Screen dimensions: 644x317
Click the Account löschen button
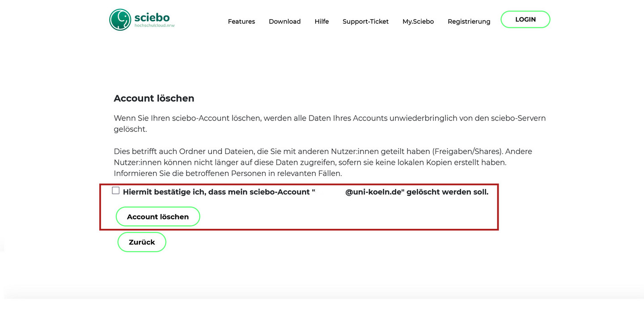click(x=158, y=217)
